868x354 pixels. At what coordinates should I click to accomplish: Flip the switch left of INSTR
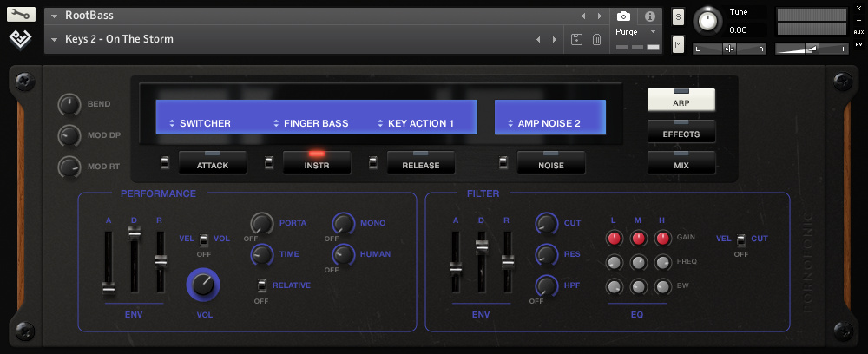tap(268, 162)
